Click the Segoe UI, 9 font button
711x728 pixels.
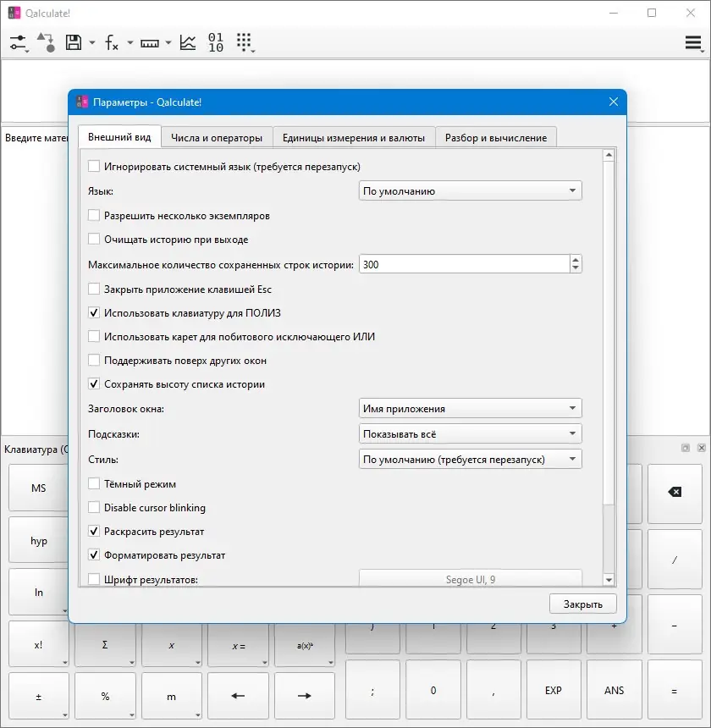coord(470,579)
